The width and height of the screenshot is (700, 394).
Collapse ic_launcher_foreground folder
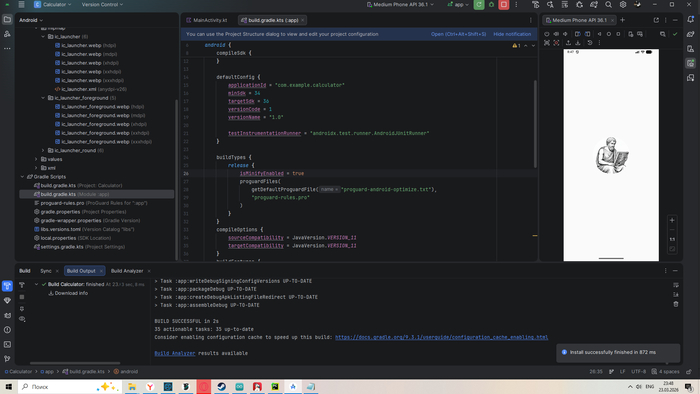pyautogui.click(x=43, y=98)
